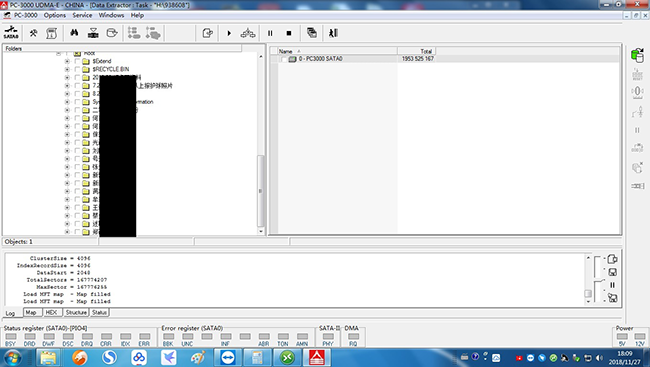The width and height of the screenshot is (650, 367).
Task: Collapse the Root folder node
Action: coord(58,53)
